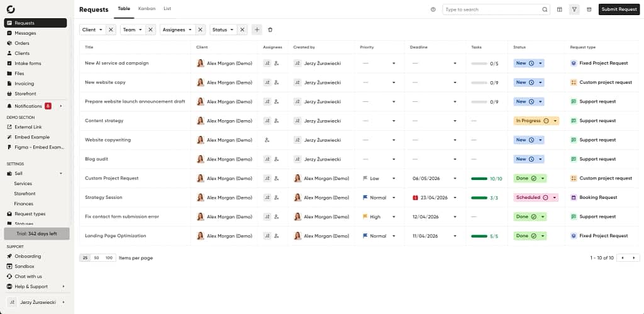Open the archive icon near Submit Request
Viewport: 644px width, 314px height.
tap(589, 9)
